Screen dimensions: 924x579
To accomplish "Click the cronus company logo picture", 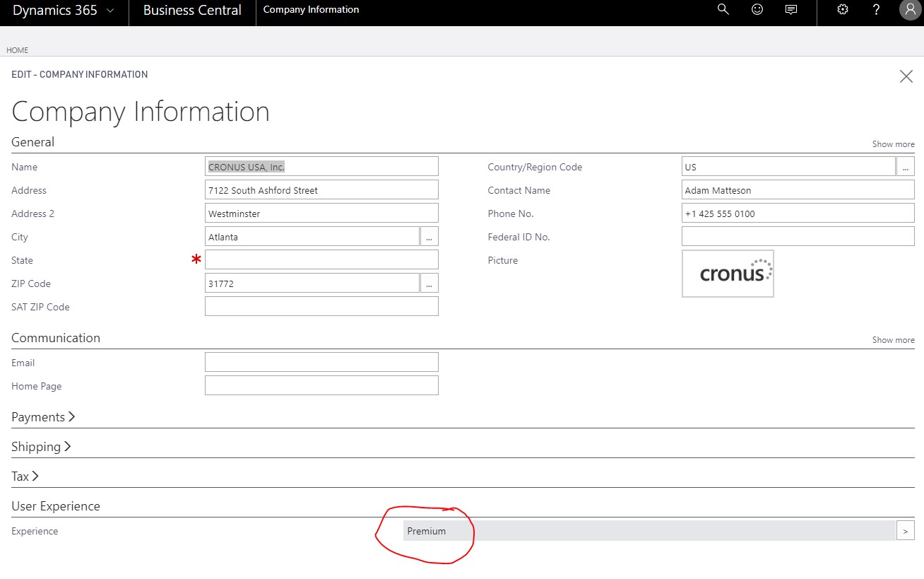I will tap(728, 274).
